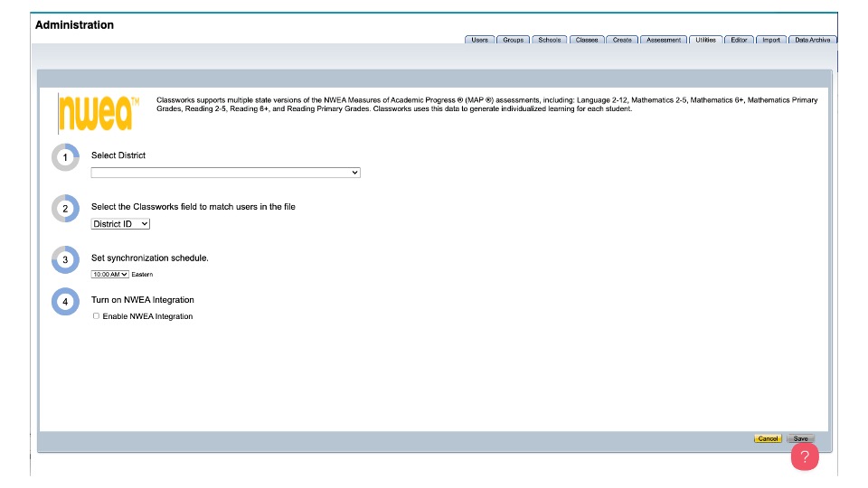This screenshot has height=488, width=868.
Task: Switch to the Editor tab
Action: [x=739, y=40]
